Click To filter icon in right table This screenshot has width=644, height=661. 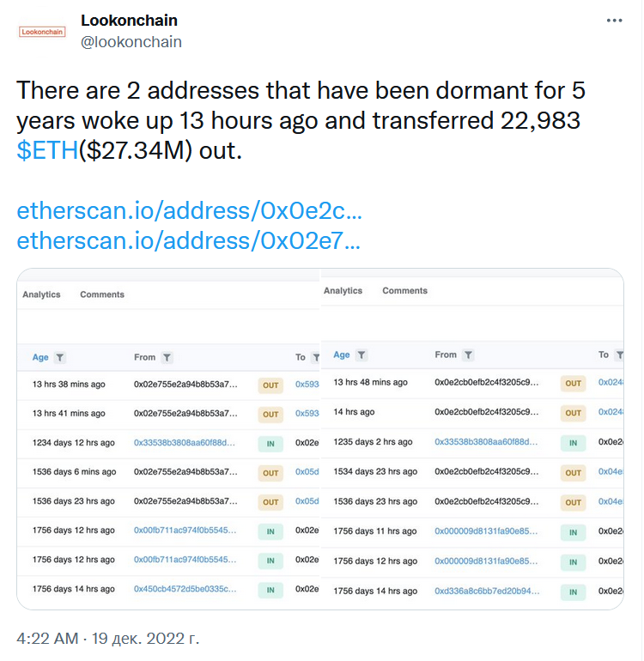click(619, 355)
